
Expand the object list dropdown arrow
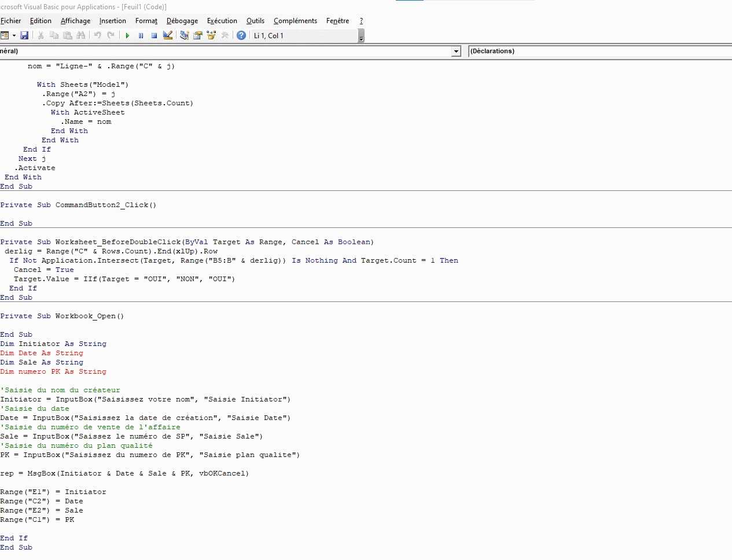point(456,51)
